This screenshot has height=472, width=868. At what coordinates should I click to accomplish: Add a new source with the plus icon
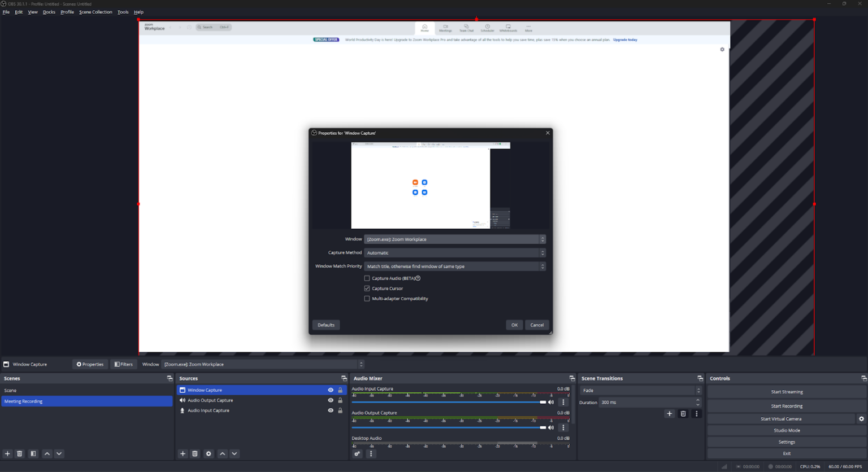click(182, 453)
